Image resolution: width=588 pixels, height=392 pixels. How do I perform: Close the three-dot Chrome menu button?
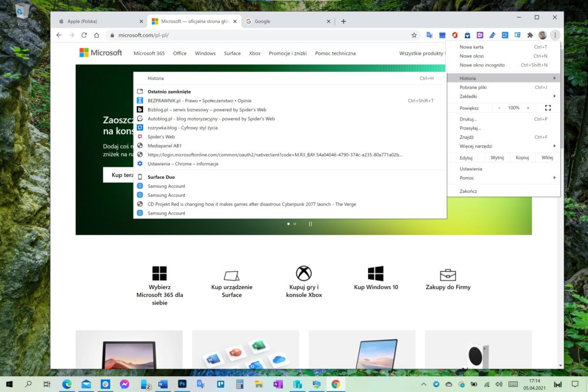click(x=555, y=35)
